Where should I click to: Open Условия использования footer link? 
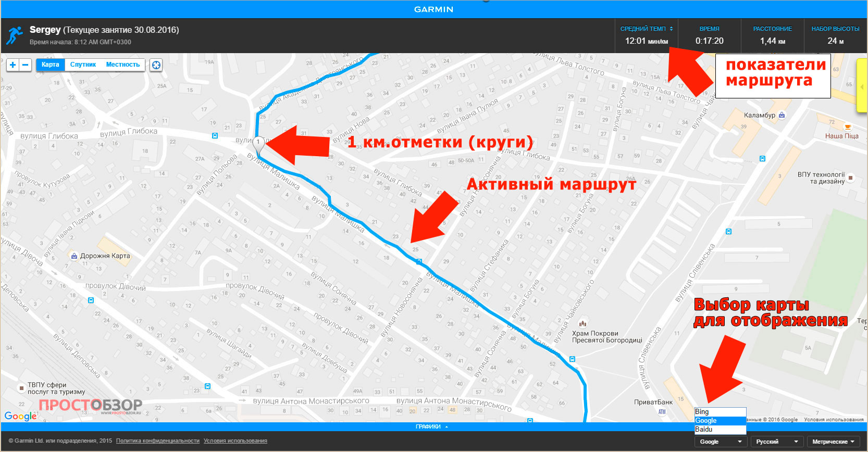click(235, 441)
